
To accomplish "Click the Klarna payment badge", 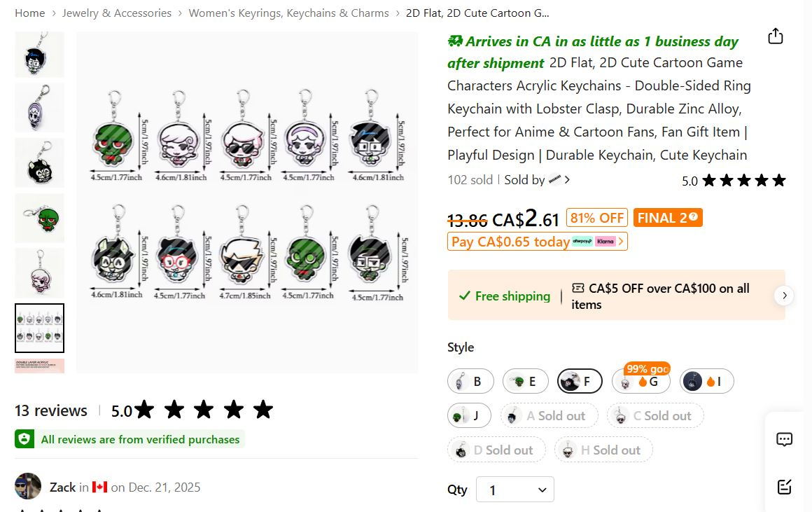I will [605, 242].
